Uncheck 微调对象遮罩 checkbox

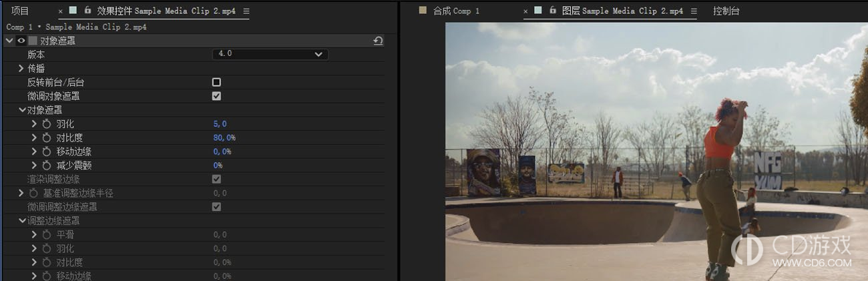[216, 96]
